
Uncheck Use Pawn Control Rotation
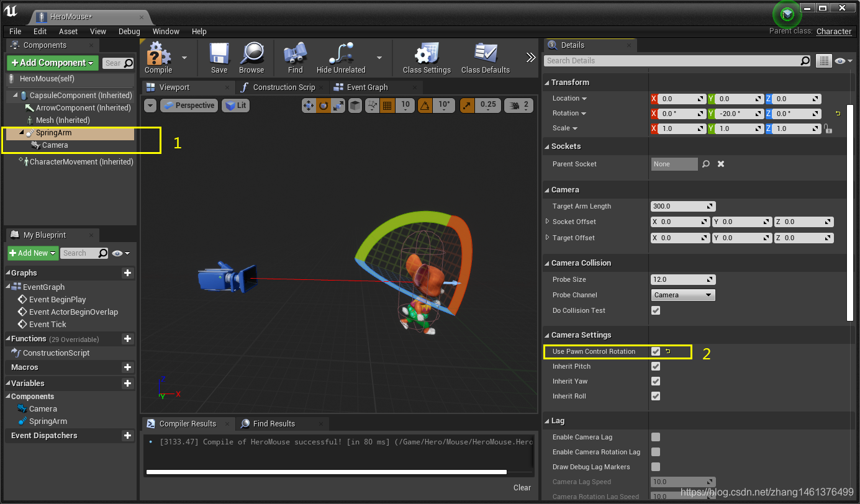point(656,351)
